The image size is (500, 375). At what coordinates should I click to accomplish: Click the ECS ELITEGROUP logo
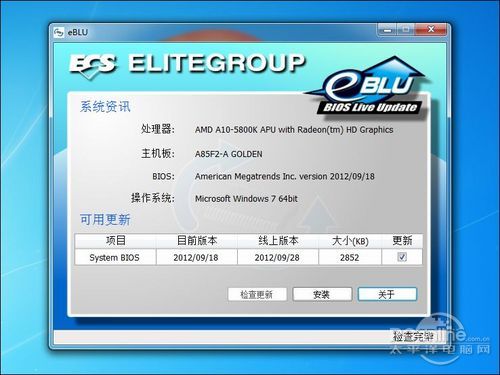tap(187, 65)
